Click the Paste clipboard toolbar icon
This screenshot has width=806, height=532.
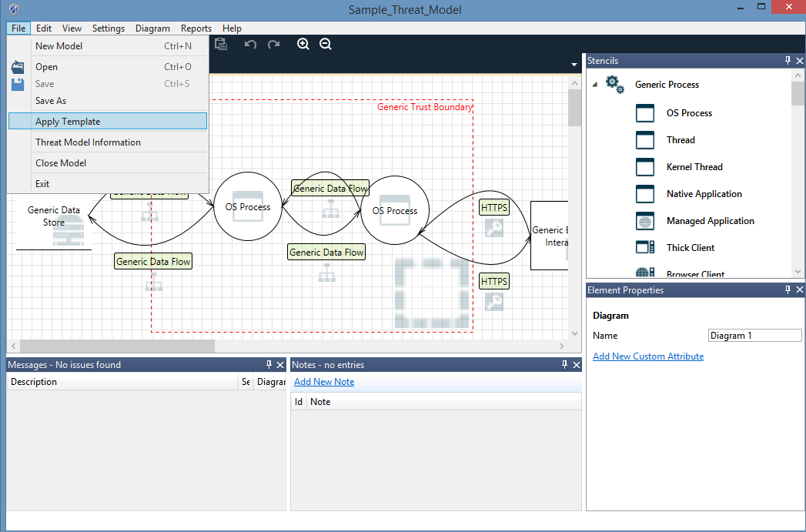pyautogui.click(x=221, y=45)
